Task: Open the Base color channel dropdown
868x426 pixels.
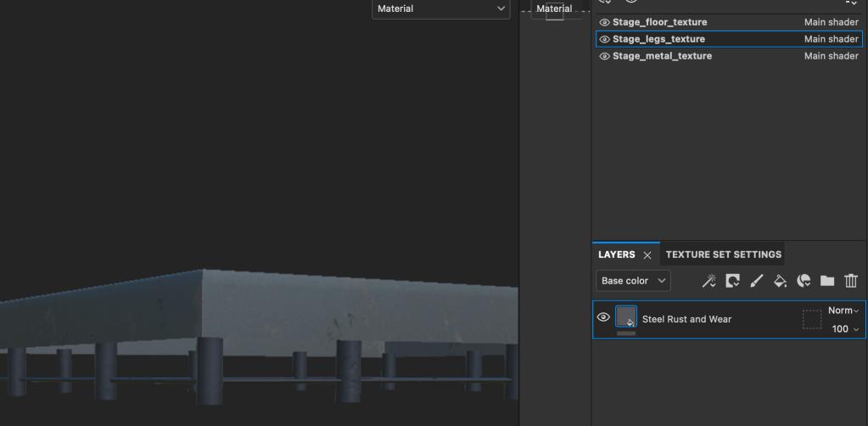Action: (x=633, y=281)
